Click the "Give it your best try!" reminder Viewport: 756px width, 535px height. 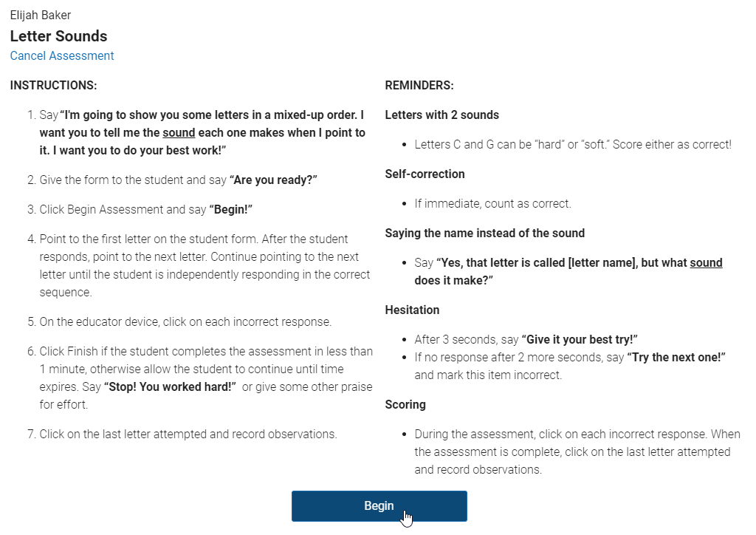(x=580, y=340)
